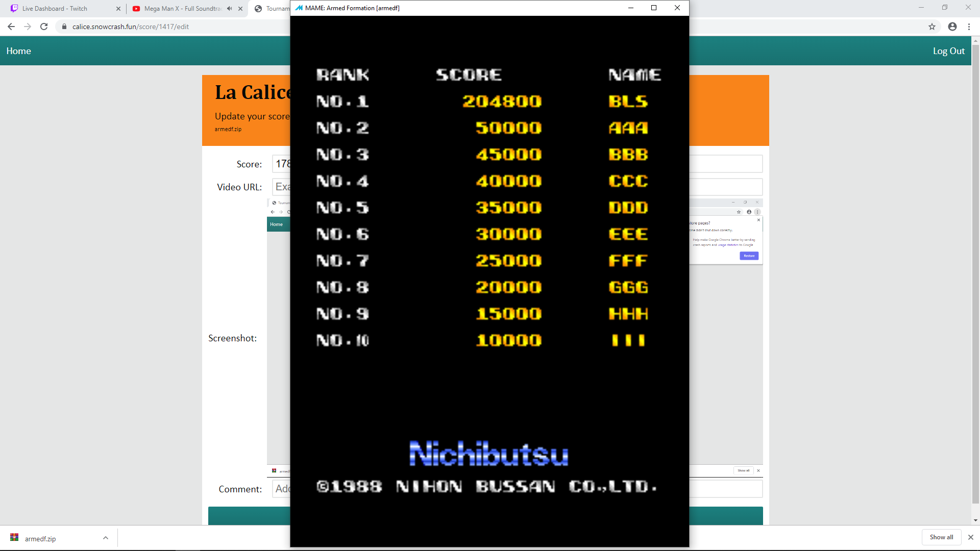The width and height of the screenshot is (980, 551).
Task: Click the MAME window icon in title bar
Action: 299,8
